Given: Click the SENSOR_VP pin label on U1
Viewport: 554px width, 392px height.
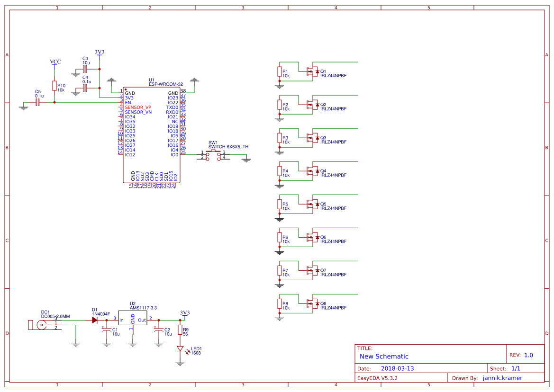Looking at the screenshot, I should point(137,107).
